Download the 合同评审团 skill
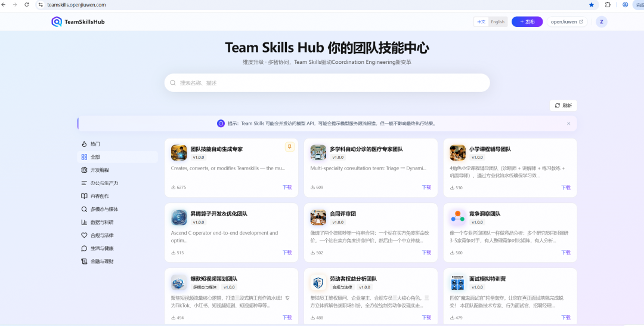The image size is (644, 326). [426, 253]
